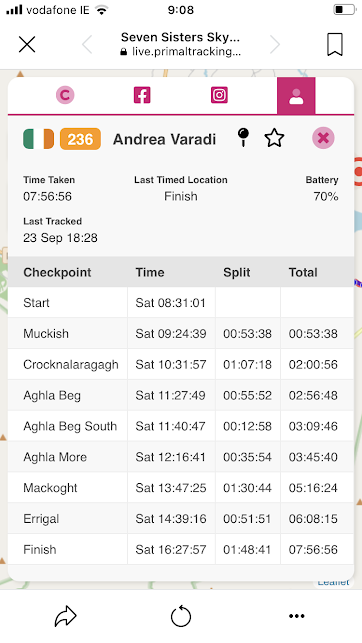Viewport: 362px width, 643px height.
Task: Dismiss the runner panel via pink X
Action: pyautogui.click(x=323, y=138)
